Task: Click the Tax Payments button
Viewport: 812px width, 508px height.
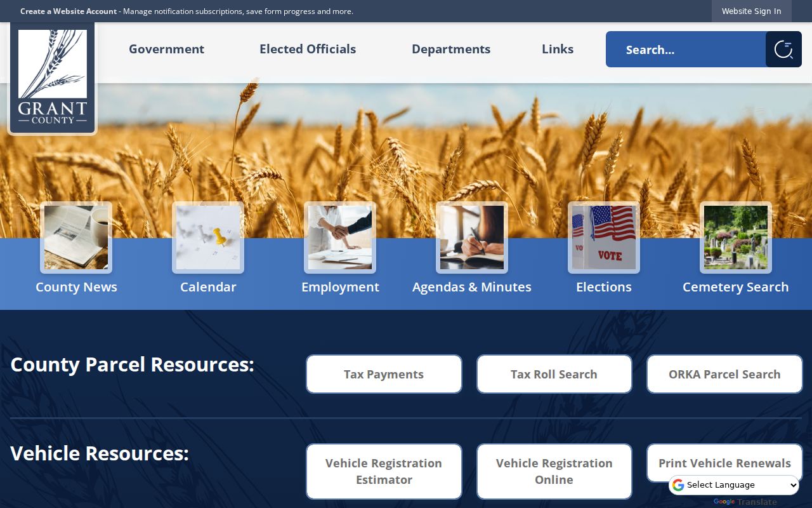Action: (384, 374)
